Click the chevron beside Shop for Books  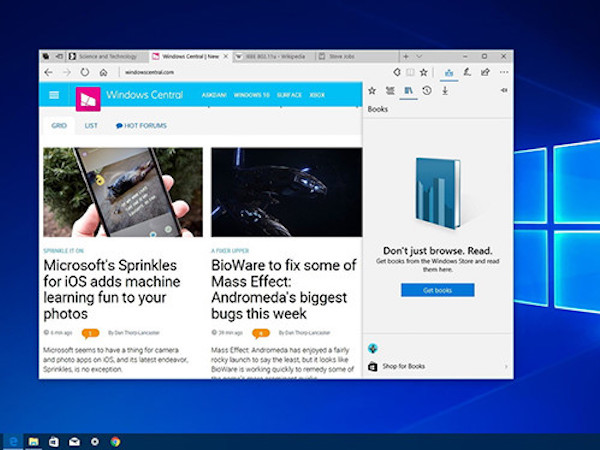(506, 367)
